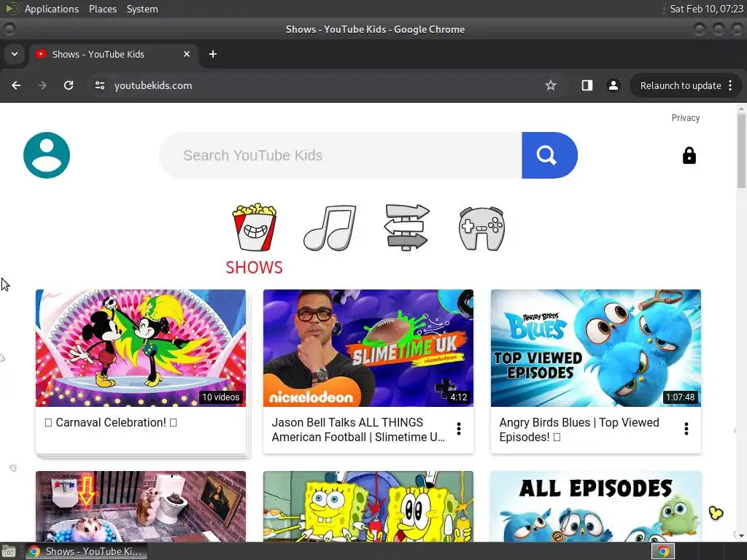Click the page vertical scrollbar thumb
Viewport: 747px width, 560px height.
tap(741, 150)
